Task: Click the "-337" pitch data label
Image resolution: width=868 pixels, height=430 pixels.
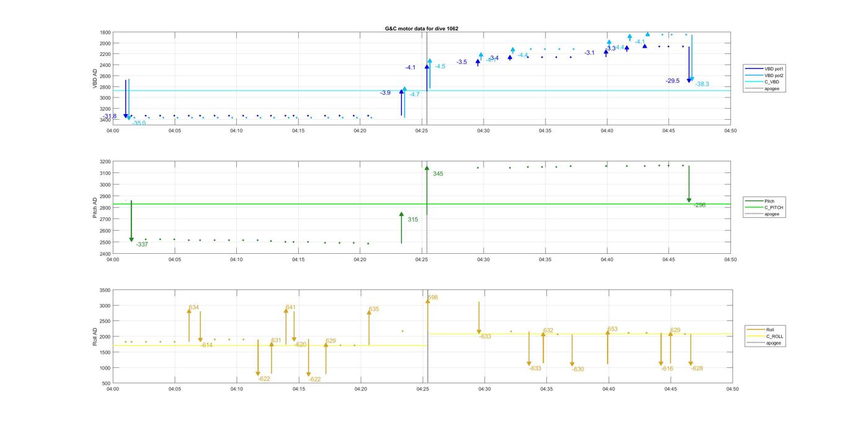Action: [142, 244]
